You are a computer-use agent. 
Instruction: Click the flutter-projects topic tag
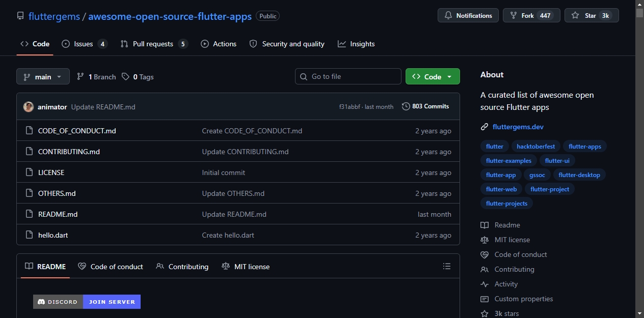click(507, 204)
